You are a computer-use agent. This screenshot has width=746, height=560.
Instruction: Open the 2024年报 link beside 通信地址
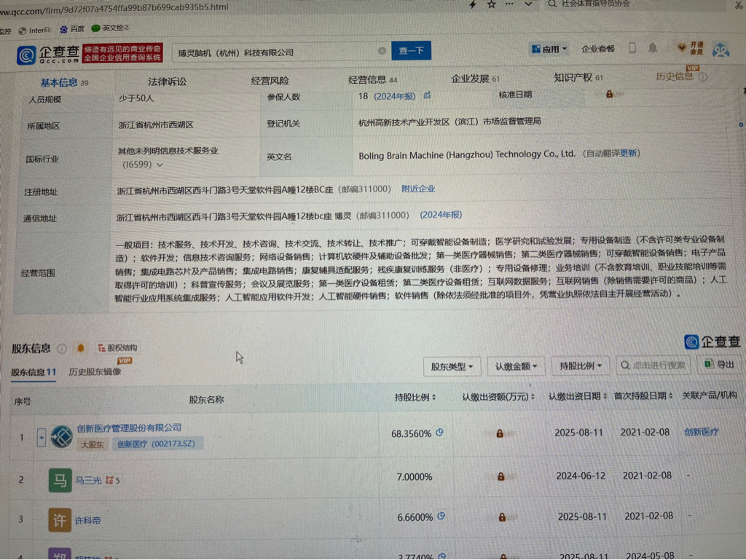[441, 215]
